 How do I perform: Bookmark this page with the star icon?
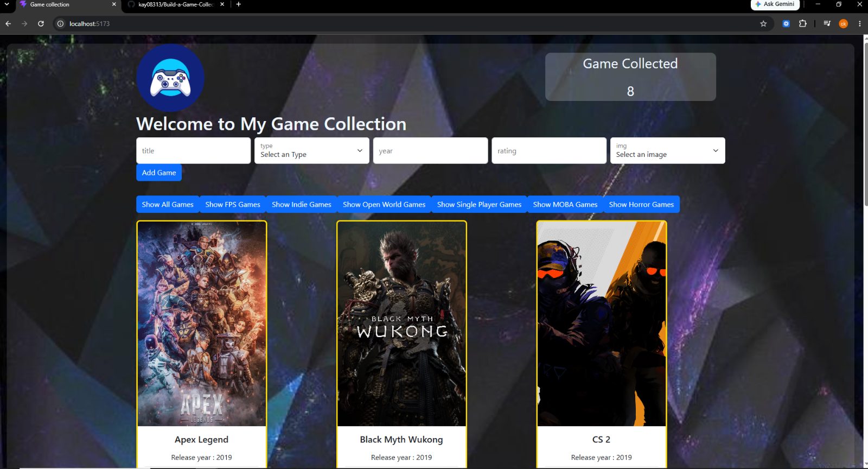click(763, 23)
